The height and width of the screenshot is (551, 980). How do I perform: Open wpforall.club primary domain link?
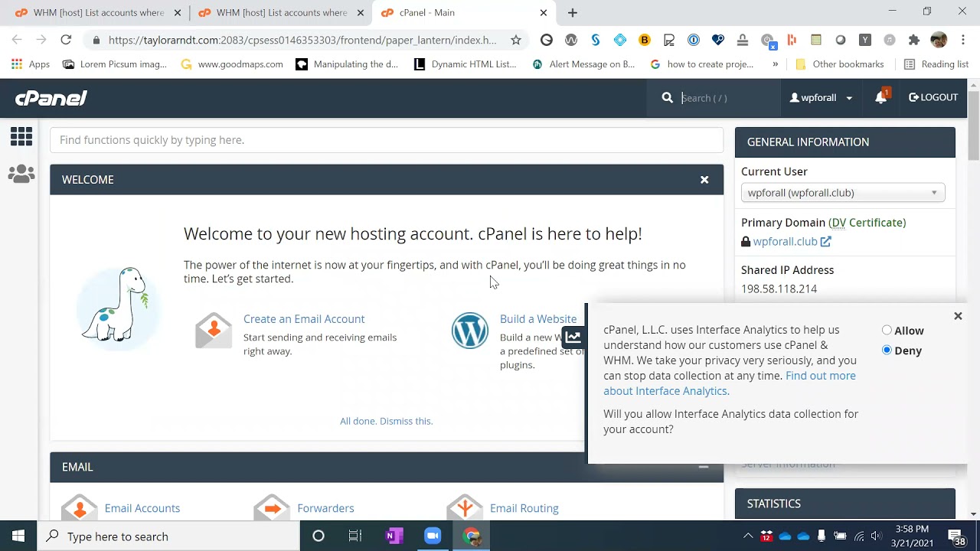(x=786, y=242)
